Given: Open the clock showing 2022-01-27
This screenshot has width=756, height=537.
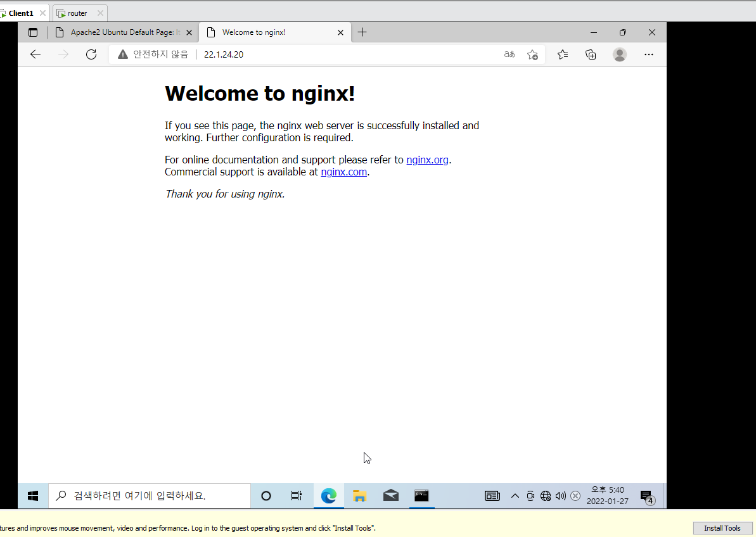Looking at the screenshot, I should pos(608,496).
